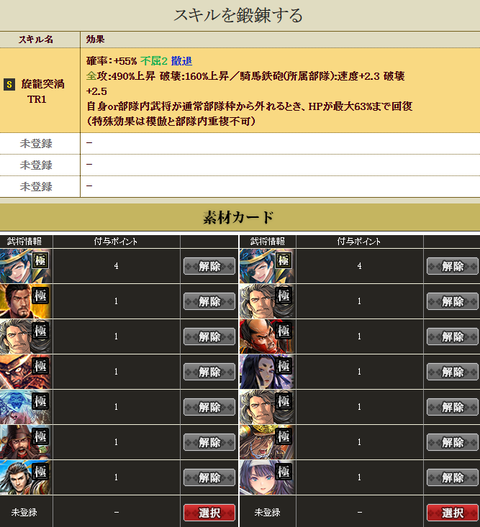Click 解除 beside left list gray-haired man
The width and height of the screenshot is (480, 527).
209,337
